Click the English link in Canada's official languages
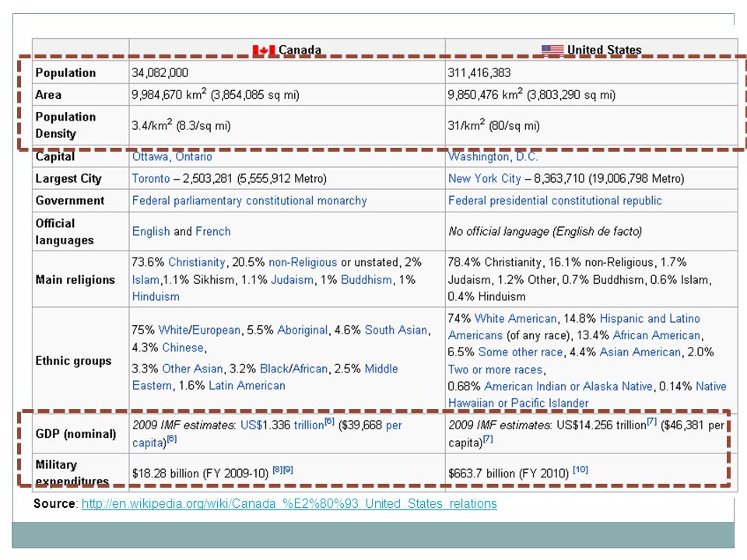This screenshot has height=560, width=747. point(151,232)
